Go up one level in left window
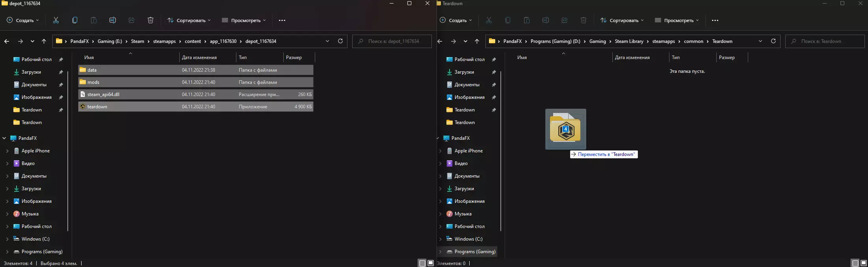868x267 pixels. pos(44,41)
